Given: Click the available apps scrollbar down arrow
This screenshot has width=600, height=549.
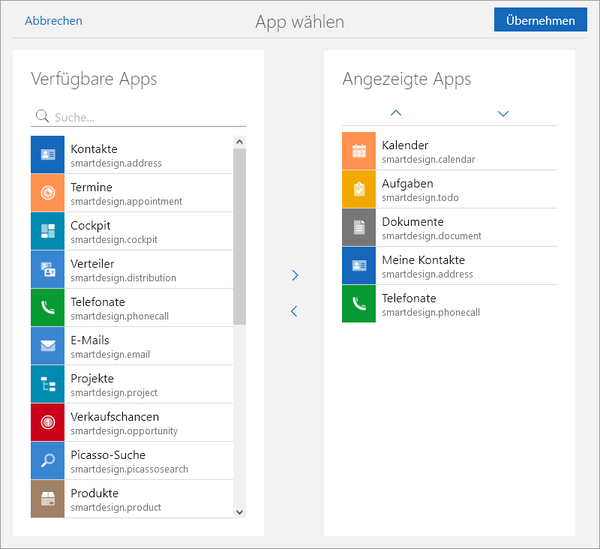Looking at the screenshot, I should 239,511.
